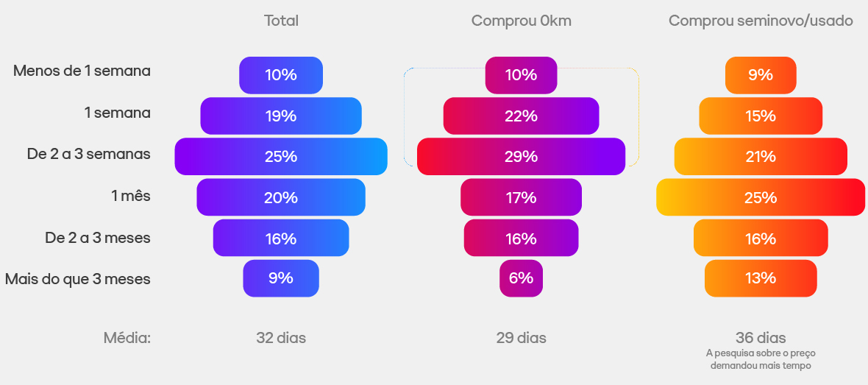Click the 22% bar in Comprou 0km
Image resolution: width=868 pixels, height=385 pixels.
click(521, 116)
